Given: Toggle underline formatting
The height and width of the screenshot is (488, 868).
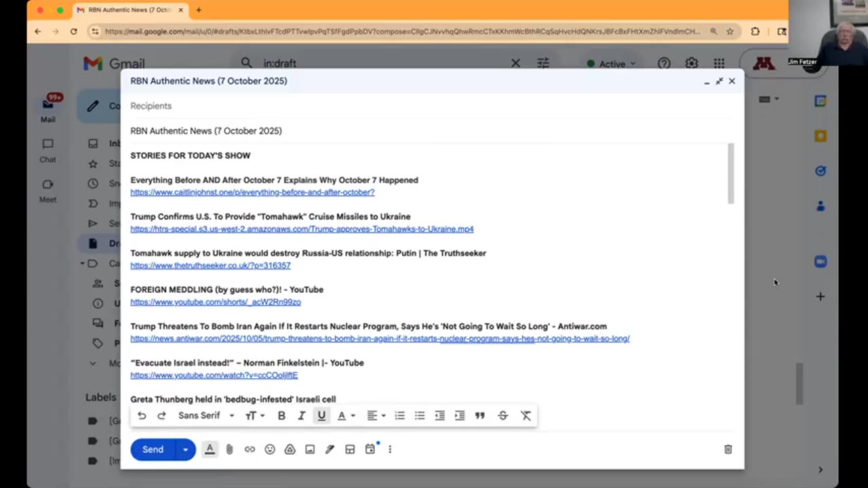Looking at the screenshot, I should click(x=321, y=415).
